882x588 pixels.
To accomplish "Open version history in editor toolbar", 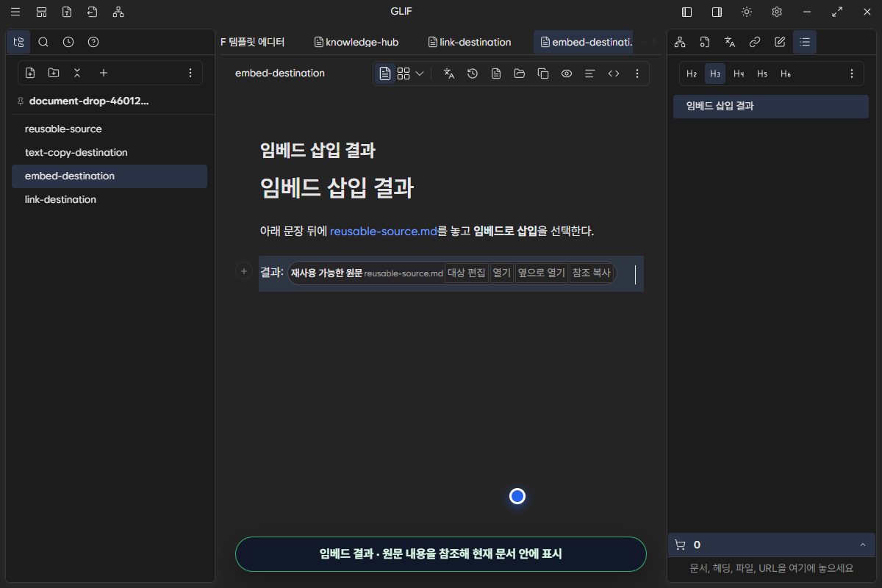I will tap(473, 73).
